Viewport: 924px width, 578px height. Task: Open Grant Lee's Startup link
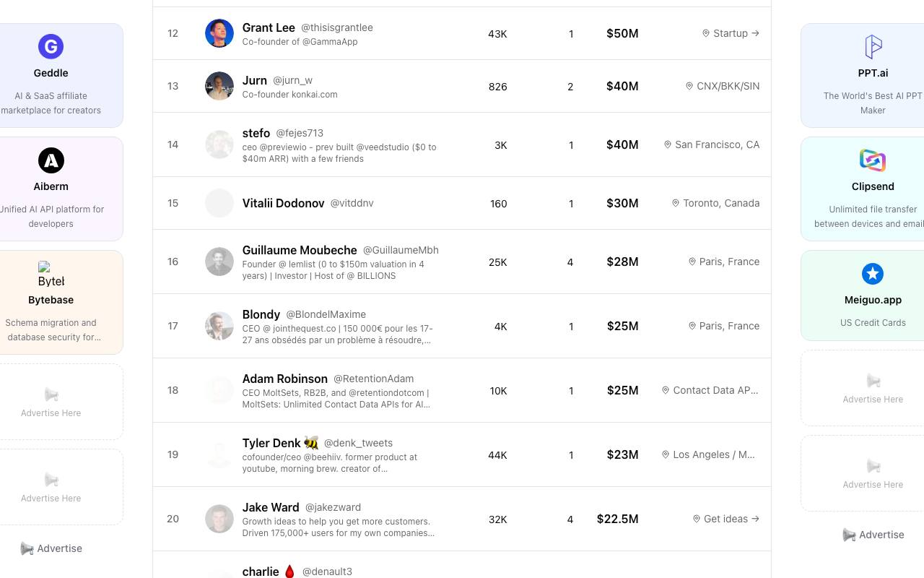tap(731, 33)
